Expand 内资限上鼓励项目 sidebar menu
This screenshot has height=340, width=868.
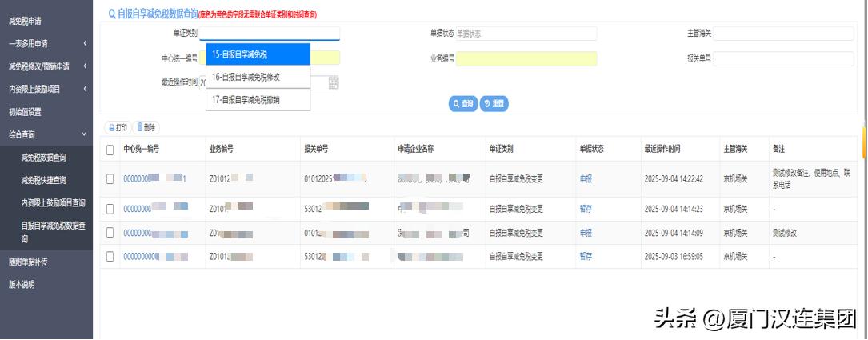tap(46, 89)
